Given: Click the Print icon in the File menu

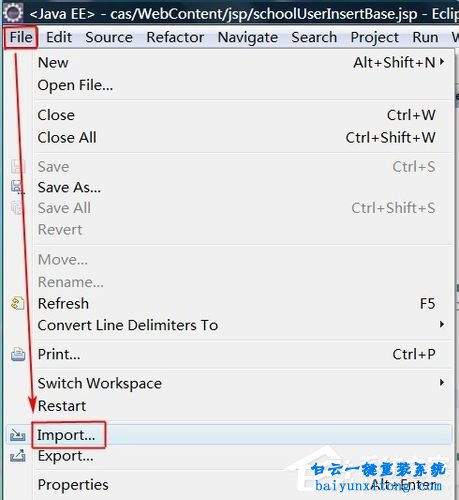Looking at the screenshot, I should pyautogui.click(x=18, y=354).
